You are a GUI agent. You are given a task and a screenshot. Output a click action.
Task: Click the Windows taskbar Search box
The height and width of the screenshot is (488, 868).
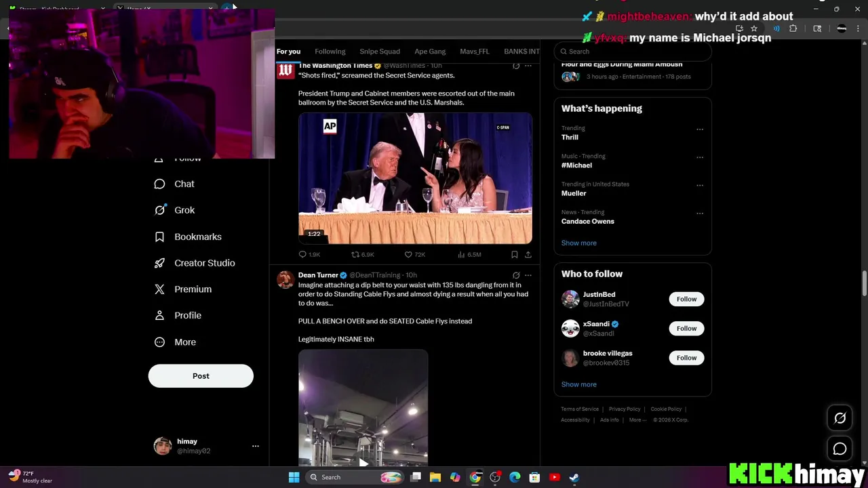(x=355, y=477)
